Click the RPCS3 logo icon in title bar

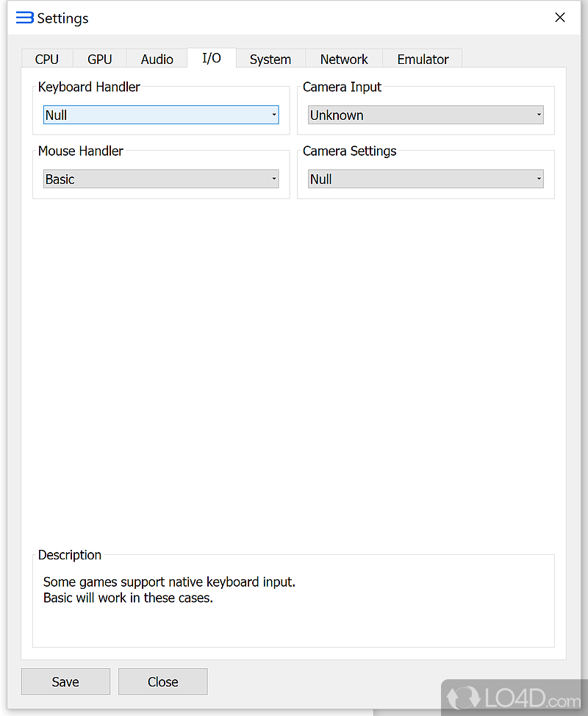click(x=25, y=18)
